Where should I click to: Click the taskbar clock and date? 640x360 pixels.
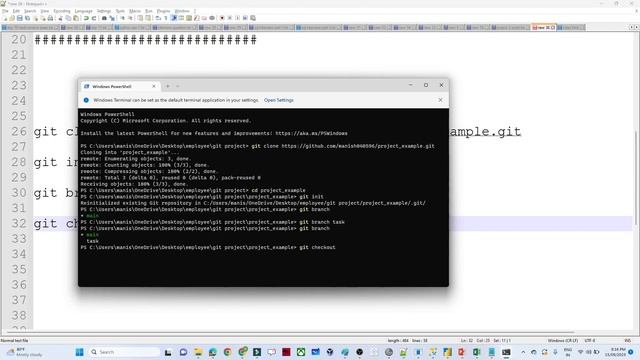click(616, 352)
